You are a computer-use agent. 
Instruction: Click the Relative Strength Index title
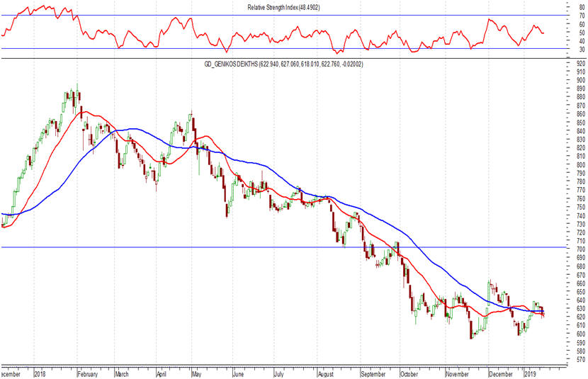[x=283, y=8]
